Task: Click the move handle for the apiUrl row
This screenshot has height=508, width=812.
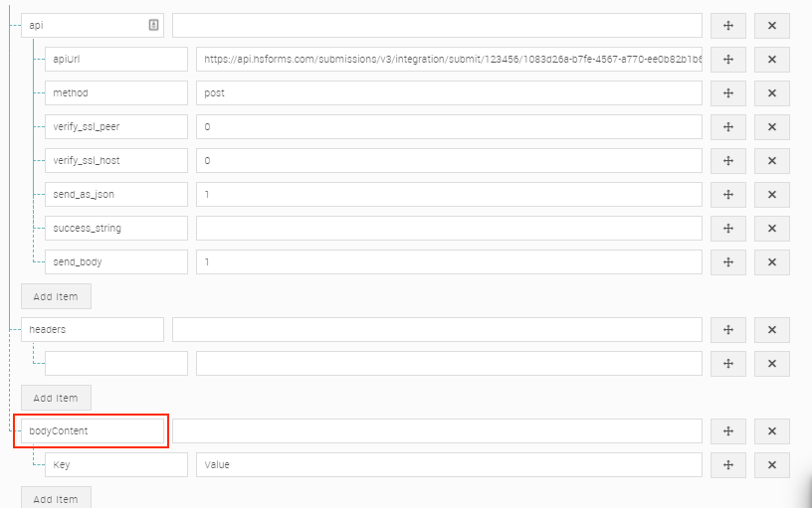Action: tap(727, 60)
